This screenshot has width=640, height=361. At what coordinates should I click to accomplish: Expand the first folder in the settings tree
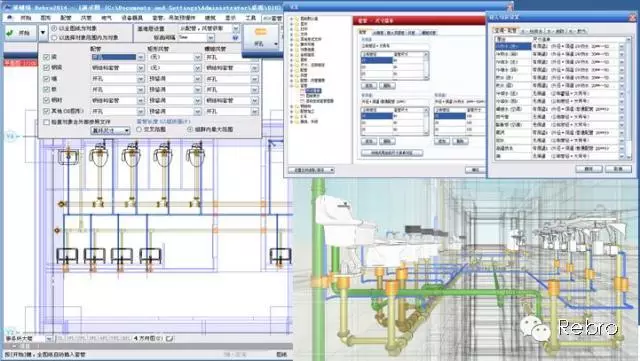[291, 19]
